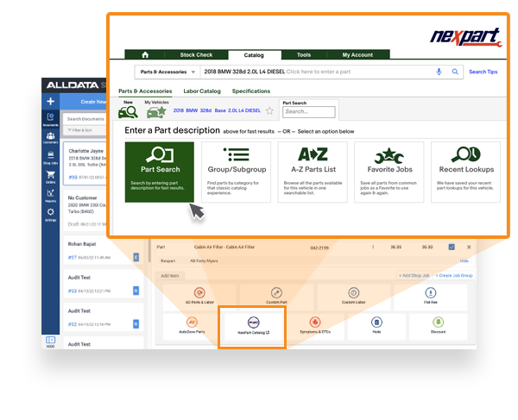Add a Note item
Viewport: 518px width, 420px height.
coord(376,326)
